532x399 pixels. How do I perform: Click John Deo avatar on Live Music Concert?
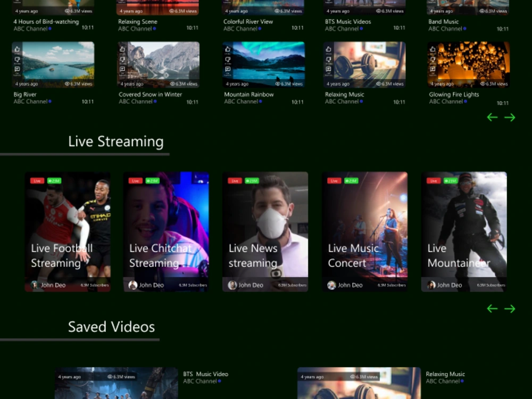pyautogui.click(x=331, y=285)
